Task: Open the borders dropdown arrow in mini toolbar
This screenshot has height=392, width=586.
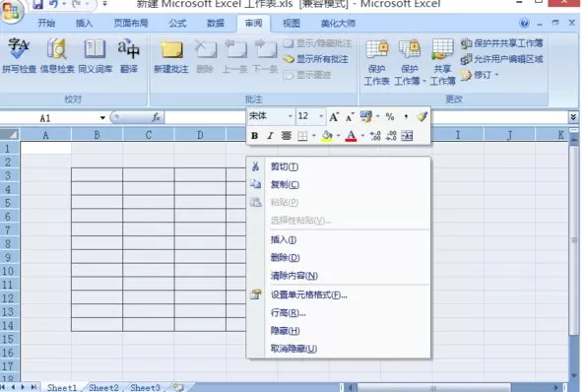Action: 313,136
